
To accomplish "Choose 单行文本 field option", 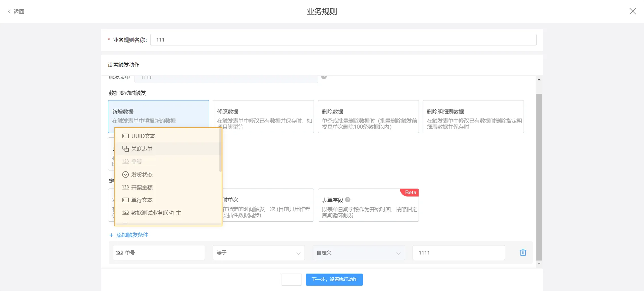I will pyautogui.click(x=142, y=200).
